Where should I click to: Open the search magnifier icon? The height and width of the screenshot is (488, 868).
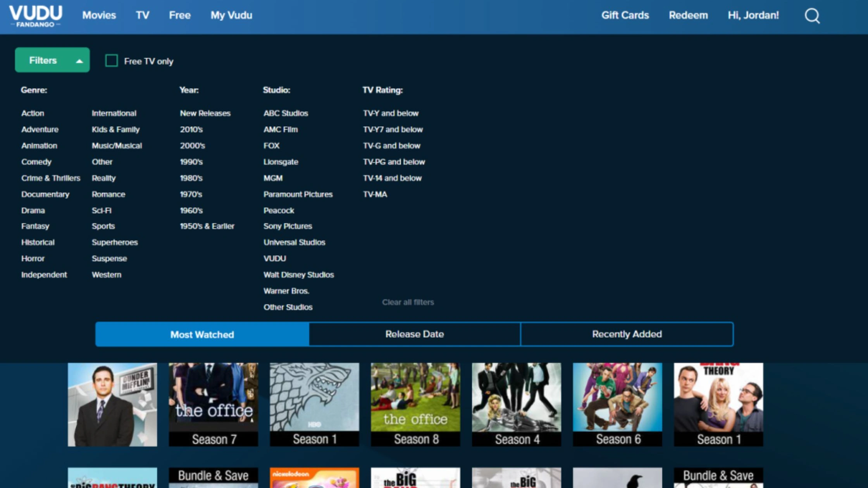click(812, 16)
